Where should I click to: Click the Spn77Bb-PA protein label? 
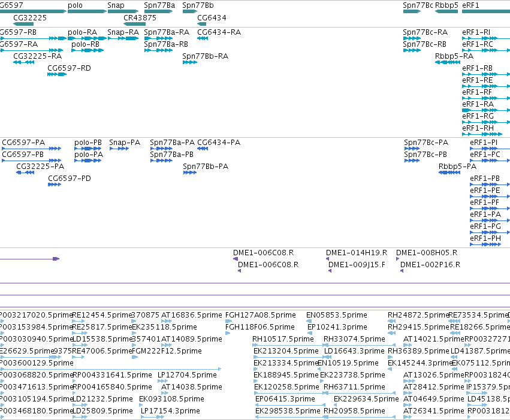(x=206, y=167)
